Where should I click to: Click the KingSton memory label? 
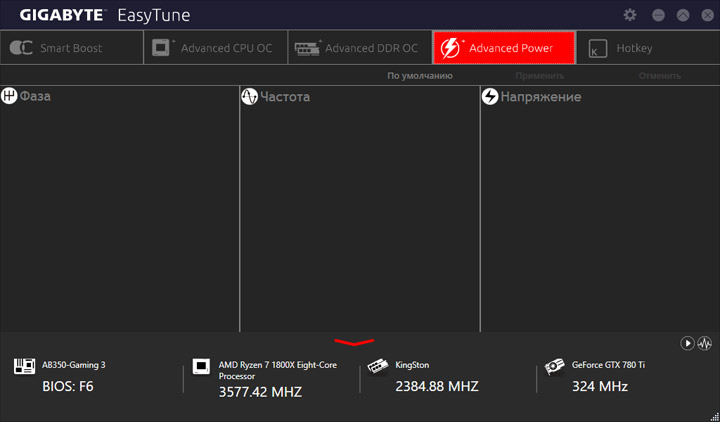pos(412,365)
